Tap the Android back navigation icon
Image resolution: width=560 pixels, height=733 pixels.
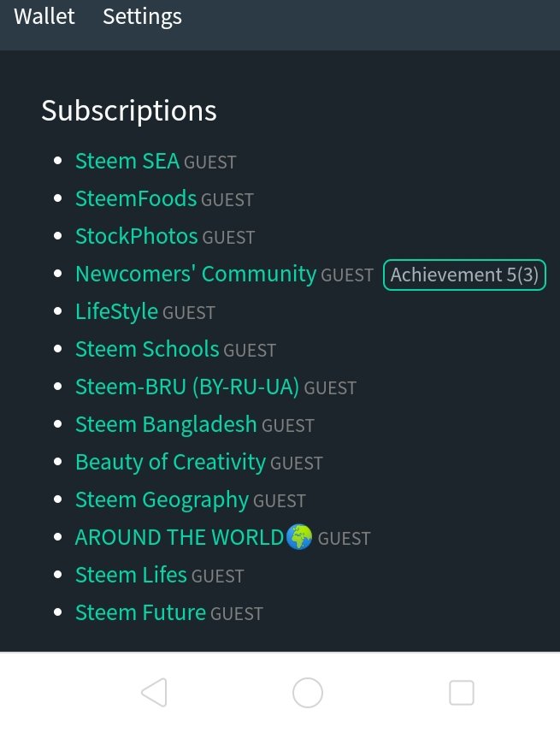154,692
